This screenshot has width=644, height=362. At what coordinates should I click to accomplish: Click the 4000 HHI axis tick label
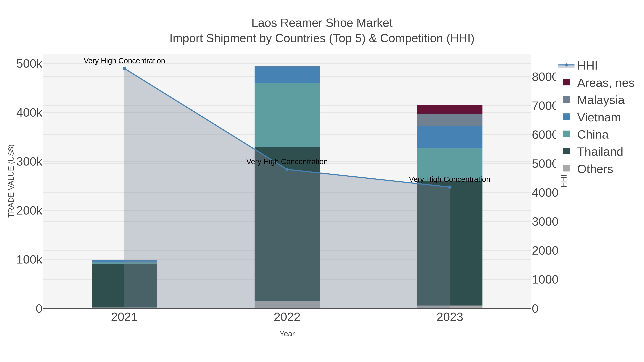(545, 193)
